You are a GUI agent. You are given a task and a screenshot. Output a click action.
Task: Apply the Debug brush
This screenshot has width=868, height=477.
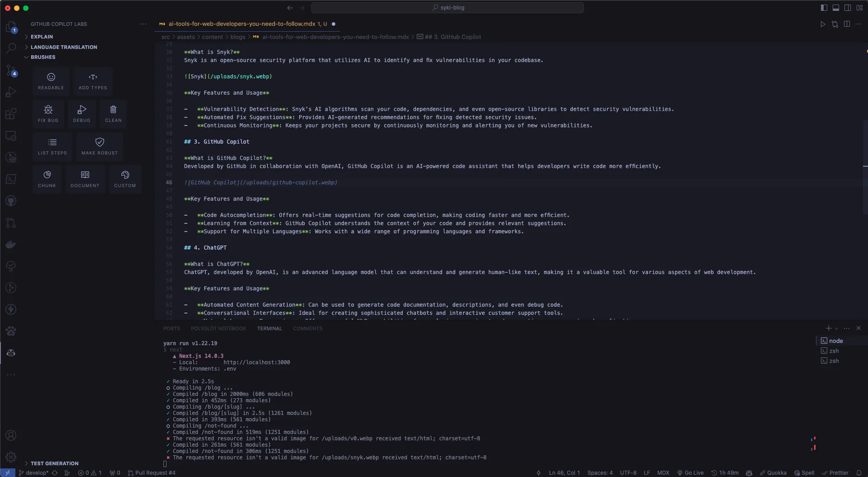81,114
